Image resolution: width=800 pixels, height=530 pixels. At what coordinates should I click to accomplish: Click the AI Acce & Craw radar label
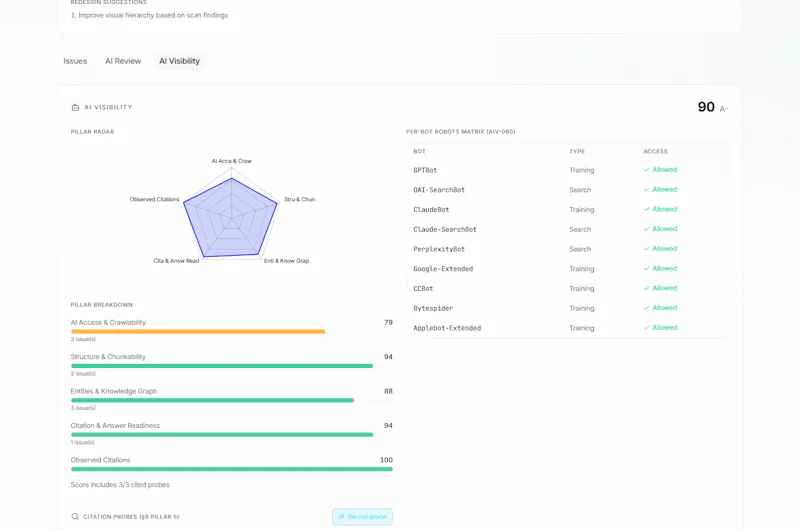pyautogui.click(x=232, y=161)
